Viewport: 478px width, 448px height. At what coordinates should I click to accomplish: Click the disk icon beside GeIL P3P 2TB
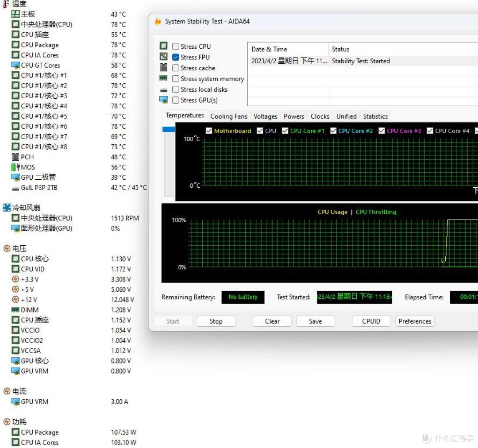click(15, 188)
